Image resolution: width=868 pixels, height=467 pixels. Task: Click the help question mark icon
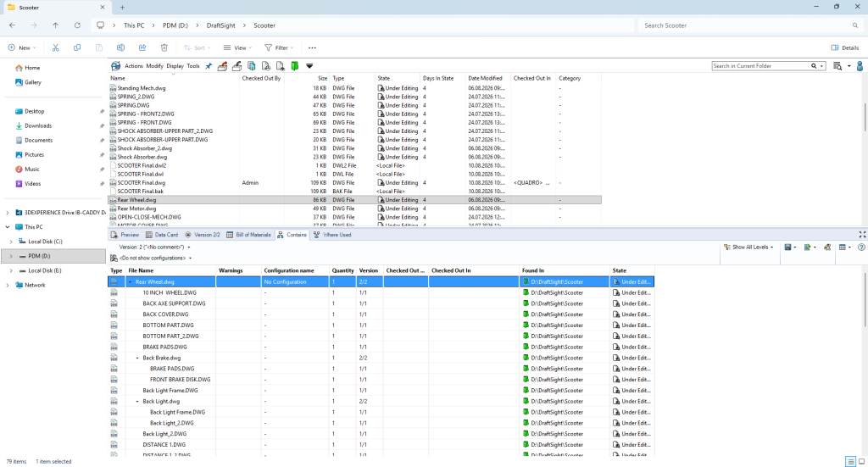click(861, 247)
